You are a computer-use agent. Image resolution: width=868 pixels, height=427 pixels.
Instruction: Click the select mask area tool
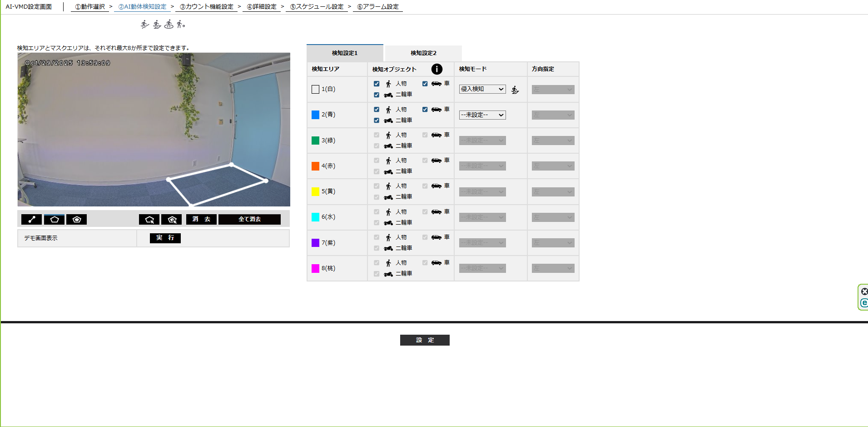tap(172, 220)
